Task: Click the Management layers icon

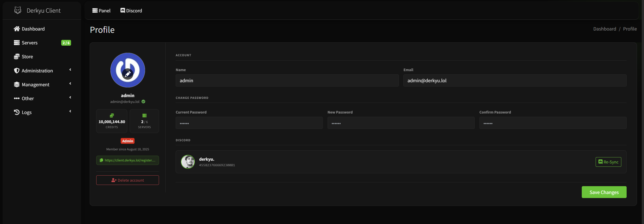Action: pyautogui.click(x=17, y=85)
